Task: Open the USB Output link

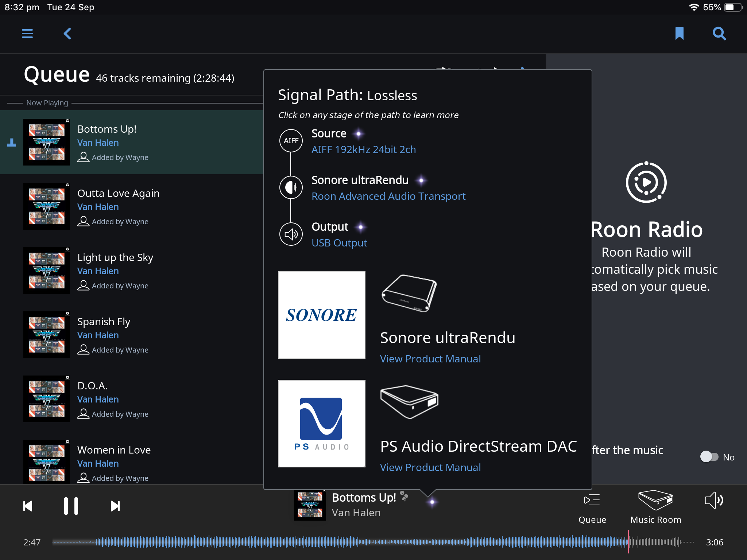Action: (339, 243)
